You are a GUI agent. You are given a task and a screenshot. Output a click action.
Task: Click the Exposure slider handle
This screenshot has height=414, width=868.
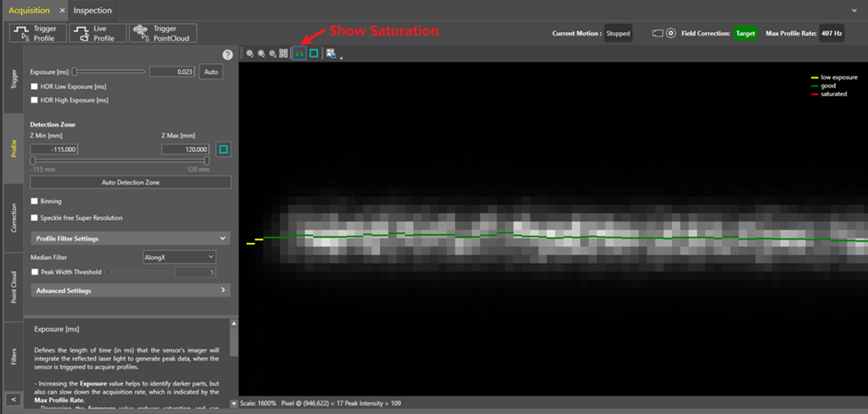75,71
